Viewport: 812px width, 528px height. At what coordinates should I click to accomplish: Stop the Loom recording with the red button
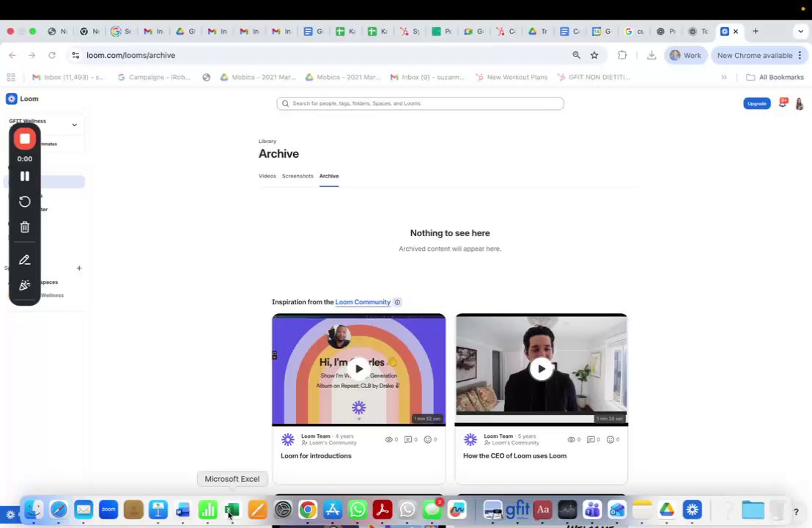24,139
